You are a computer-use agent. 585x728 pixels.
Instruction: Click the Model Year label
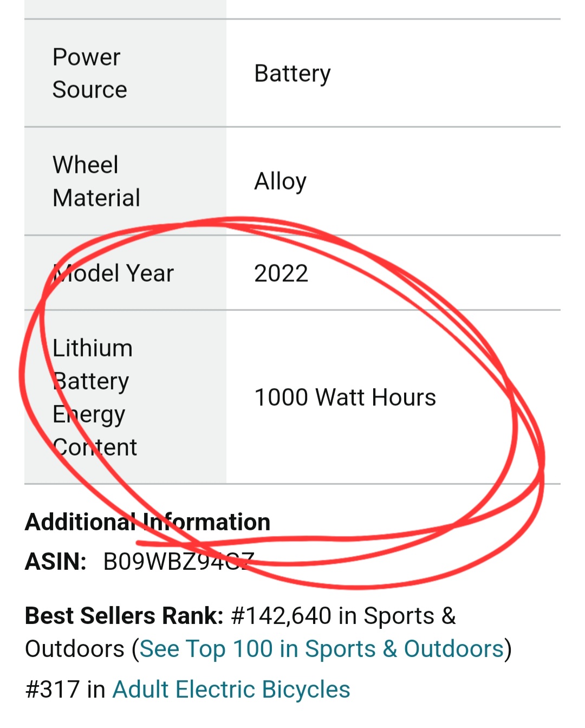click(113, 273)
